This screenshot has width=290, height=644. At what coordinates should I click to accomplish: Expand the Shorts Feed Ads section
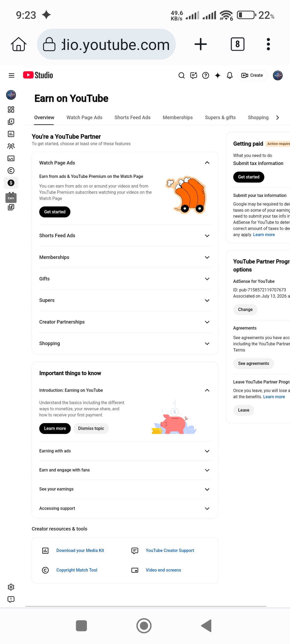tap(125, 236)
